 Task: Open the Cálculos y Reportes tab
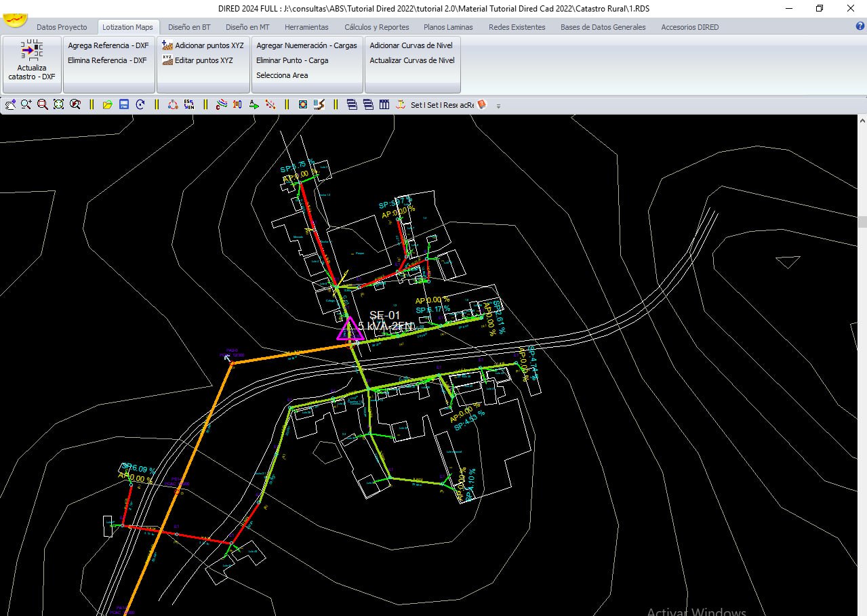[377, 27]
